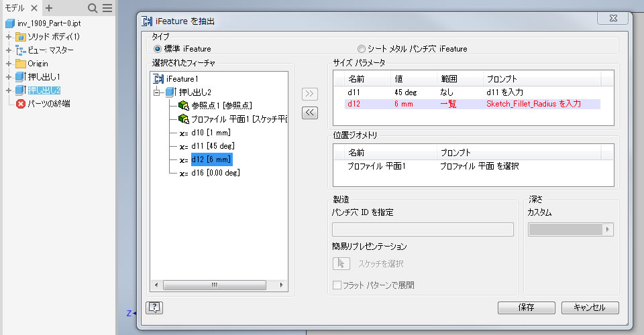
Task: Select parameter d10 [1 mm]
Action: (211, 133)
